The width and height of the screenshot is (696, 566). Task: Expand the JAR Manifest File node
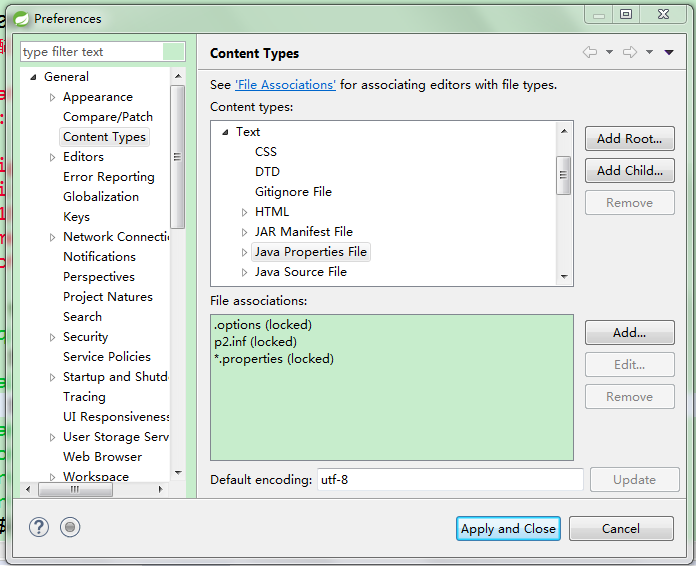click(x=244, y=232)
